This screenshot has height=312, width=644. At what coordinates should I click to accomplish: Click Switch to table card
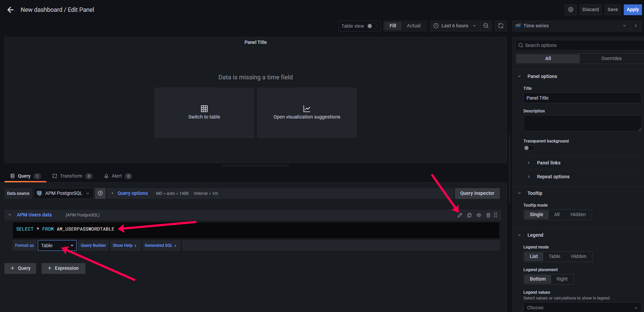[204, 113]
